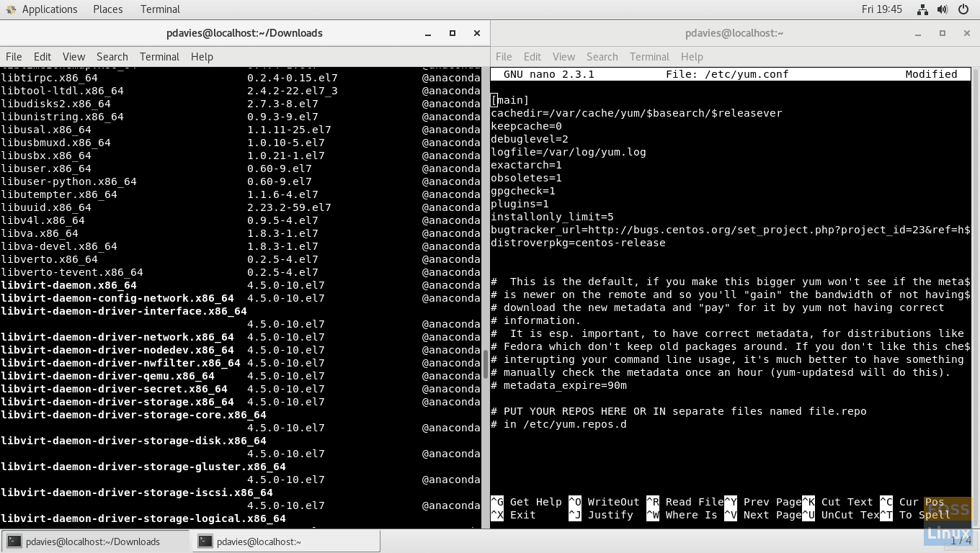Image resolution: width=980 pixels, height=553 pixels.
Task: Open View menu in the Downloads terminal
Action: coord(73,57)
